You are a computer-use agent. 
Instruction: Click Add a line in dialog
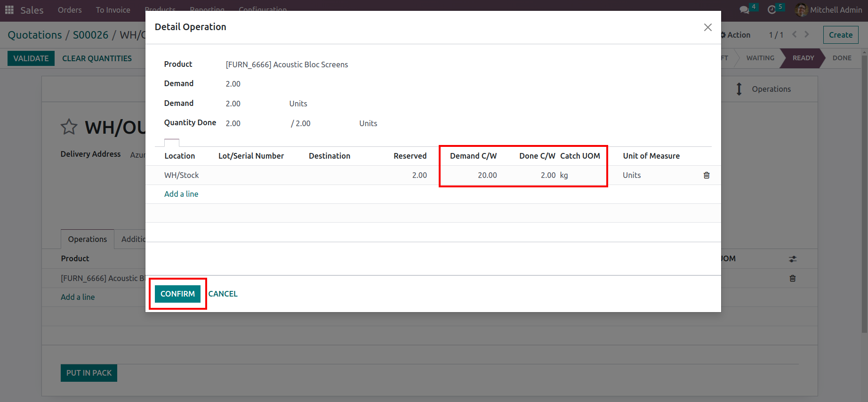pyautogui.click(x=181, y=194)
